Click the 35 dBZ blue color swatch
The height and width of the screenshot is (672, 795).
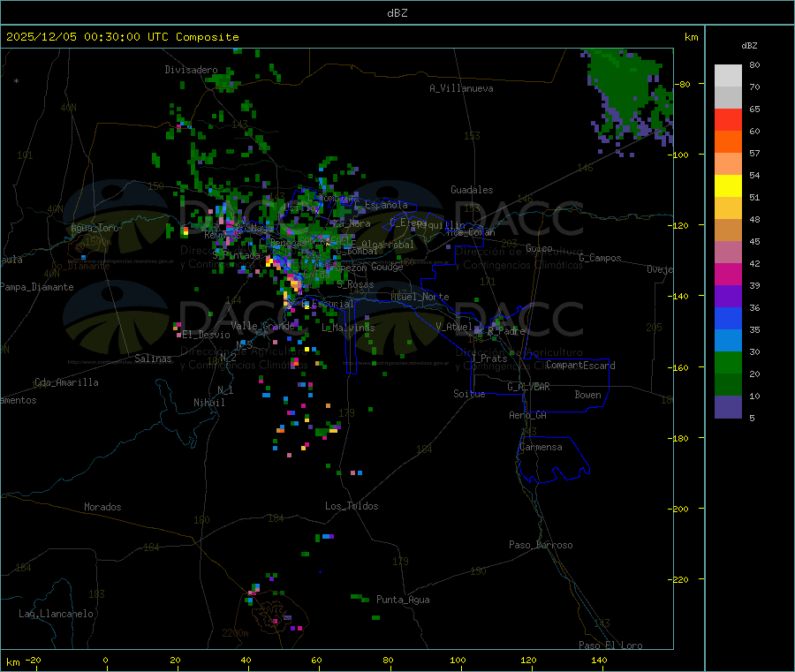[728, 340]
